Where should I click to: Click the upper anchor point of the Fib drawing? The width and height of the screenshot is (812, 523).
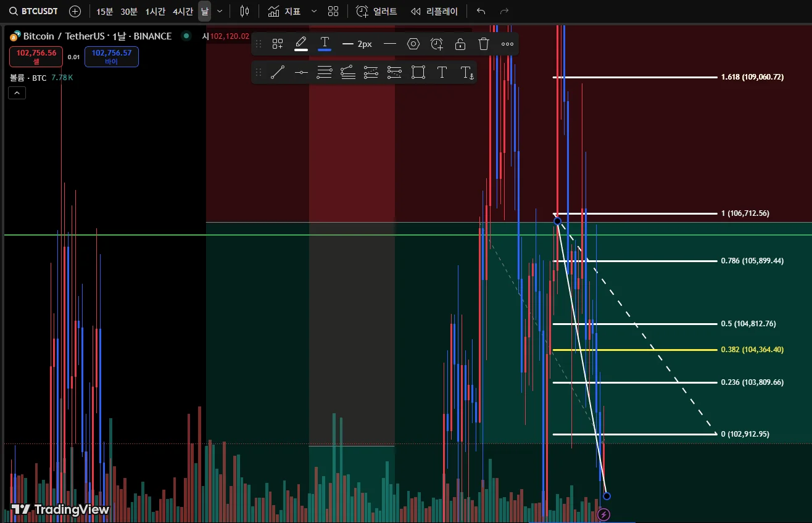[557, 221]
